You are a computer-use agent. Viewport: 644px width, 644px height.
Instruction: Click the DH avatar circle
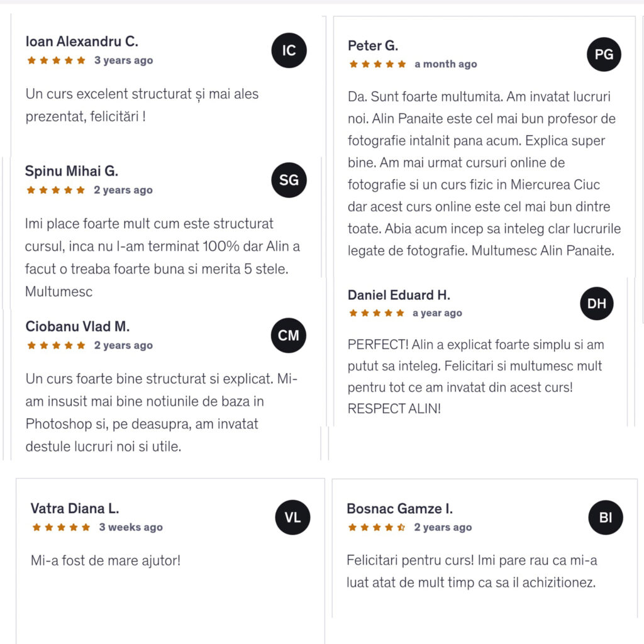point(596,304)
